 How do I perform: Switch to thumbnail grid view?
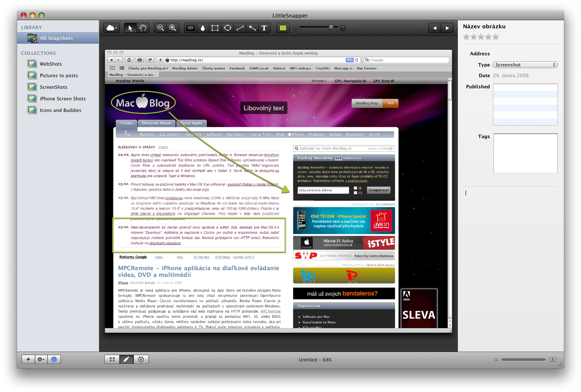(112, 359)
